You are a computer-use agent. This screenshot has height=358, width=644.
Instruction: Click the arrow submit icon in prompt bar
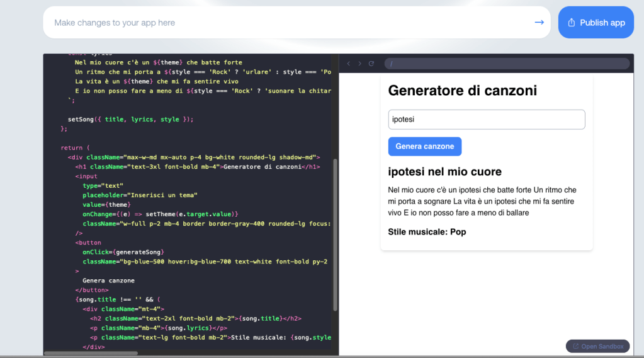point(539,23)
